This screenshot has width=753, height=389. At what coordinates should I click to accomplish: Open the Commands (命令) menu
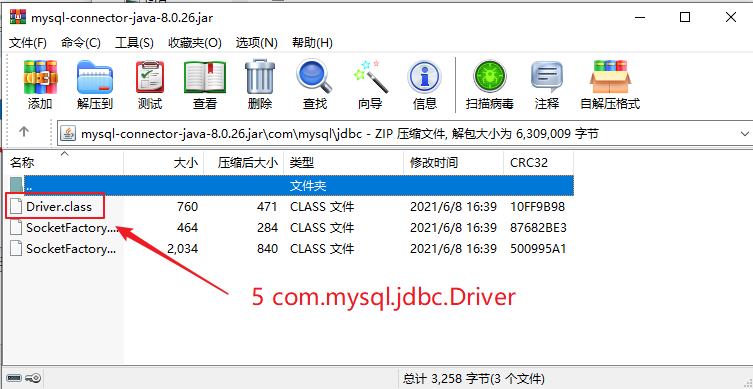81,43
